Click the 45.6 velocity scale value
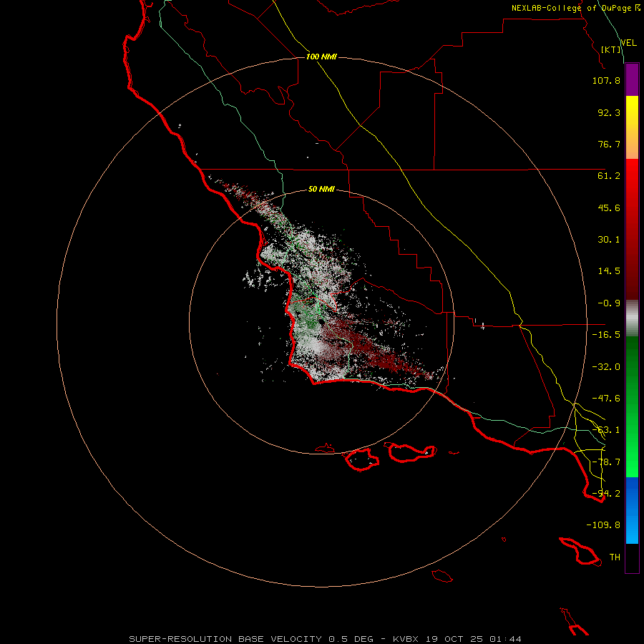 pos(609,208)
